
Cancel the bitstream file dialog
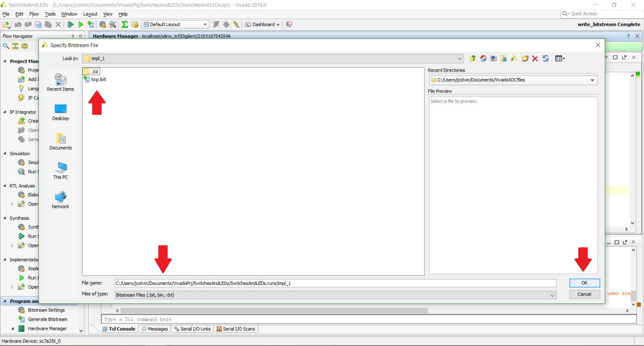[x=584, y=294]
